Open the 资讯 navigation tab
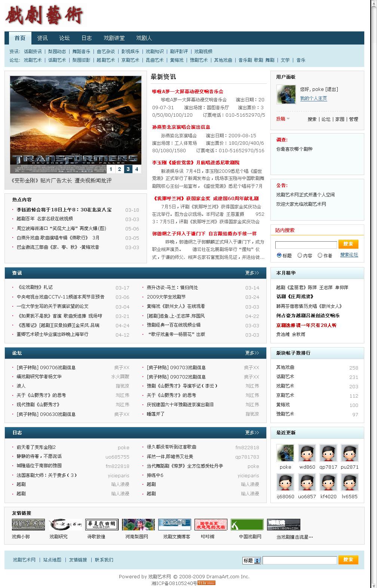 pos(42,38)
